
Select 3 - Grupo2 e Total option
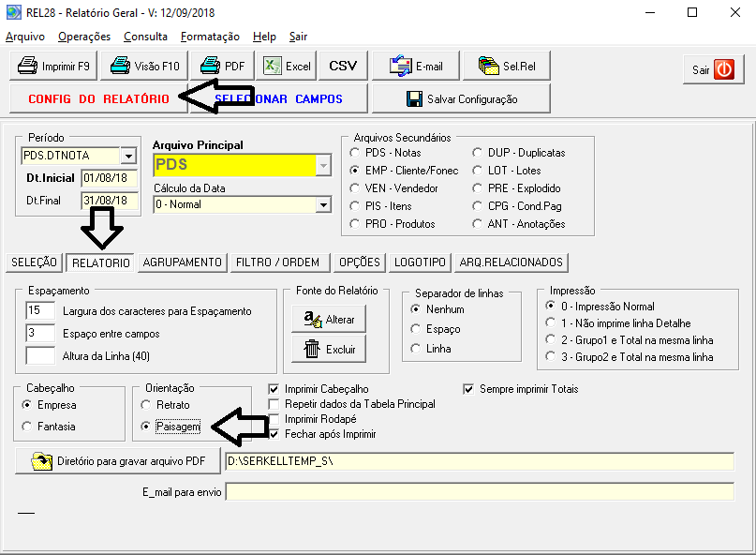coord(550,356)
